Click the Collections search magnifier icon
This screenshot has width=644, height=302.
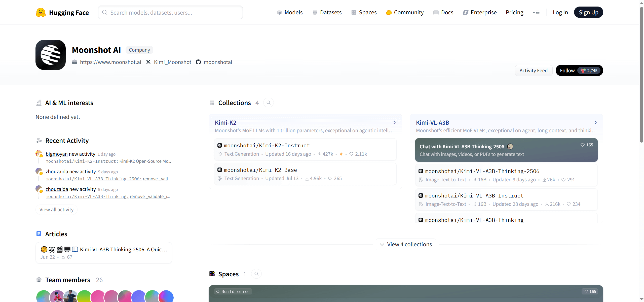(x=269, y=103)
